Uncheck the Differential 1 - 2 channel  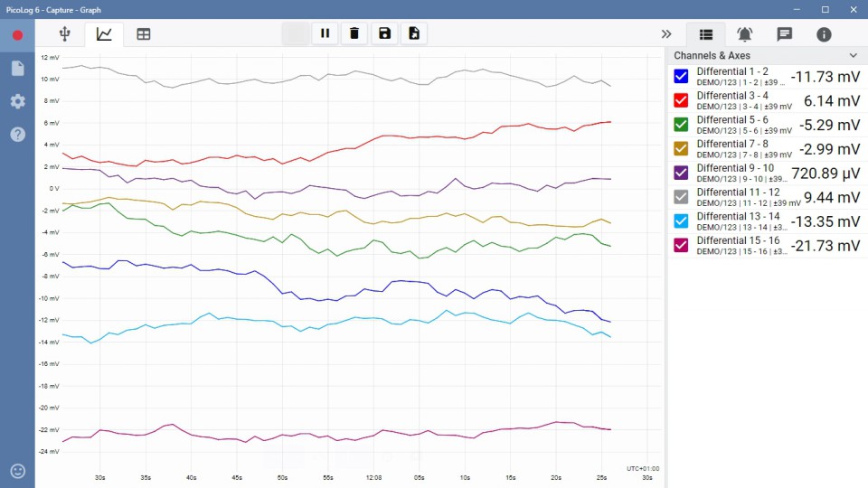coord(682,77)
